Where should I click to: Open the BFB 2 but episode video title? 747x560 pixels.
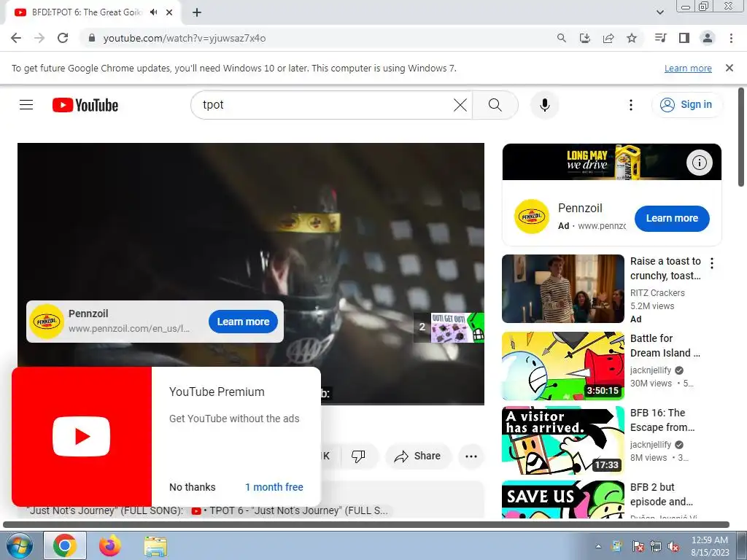coord(662,494)
